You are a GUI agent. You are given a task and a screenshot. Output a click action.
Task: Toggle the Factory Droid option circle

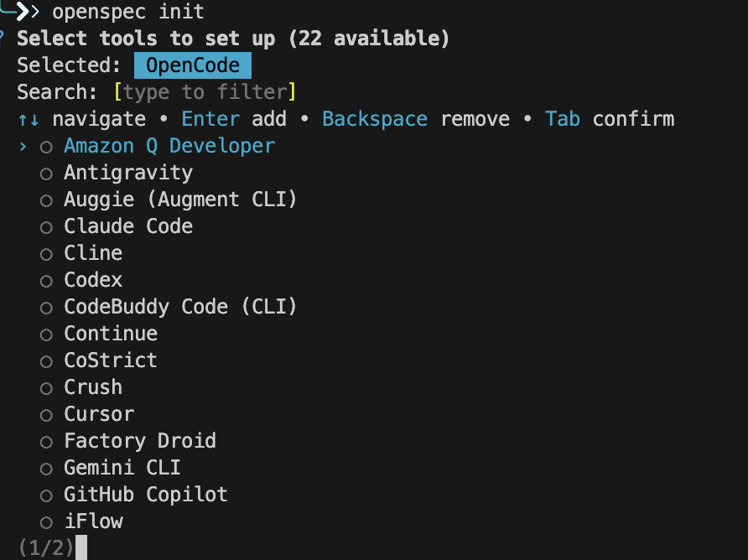[x=47, y=442]
